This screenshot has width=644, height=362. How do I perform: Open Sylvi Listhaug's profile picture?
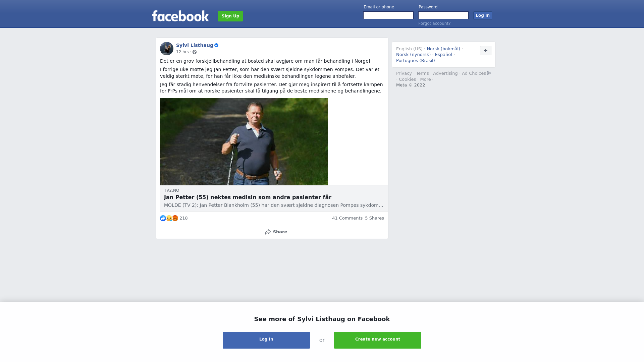167,49
